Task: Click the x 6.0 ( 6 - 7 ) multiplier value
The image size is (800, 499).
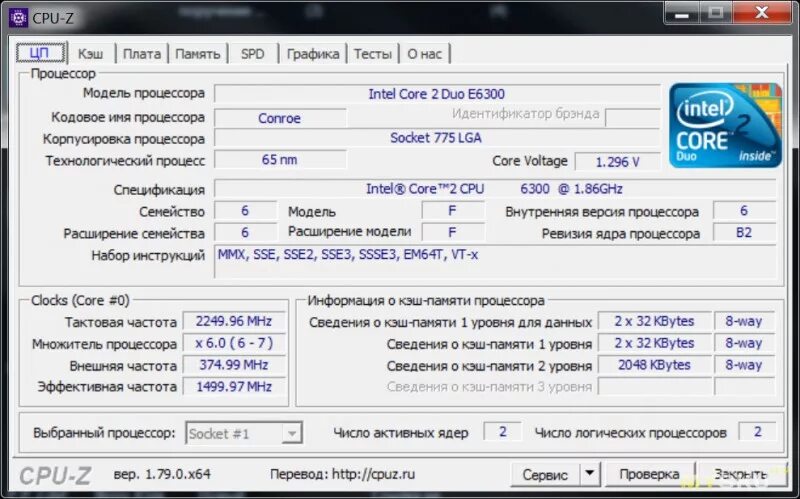Action: click(x=234, y=343)
